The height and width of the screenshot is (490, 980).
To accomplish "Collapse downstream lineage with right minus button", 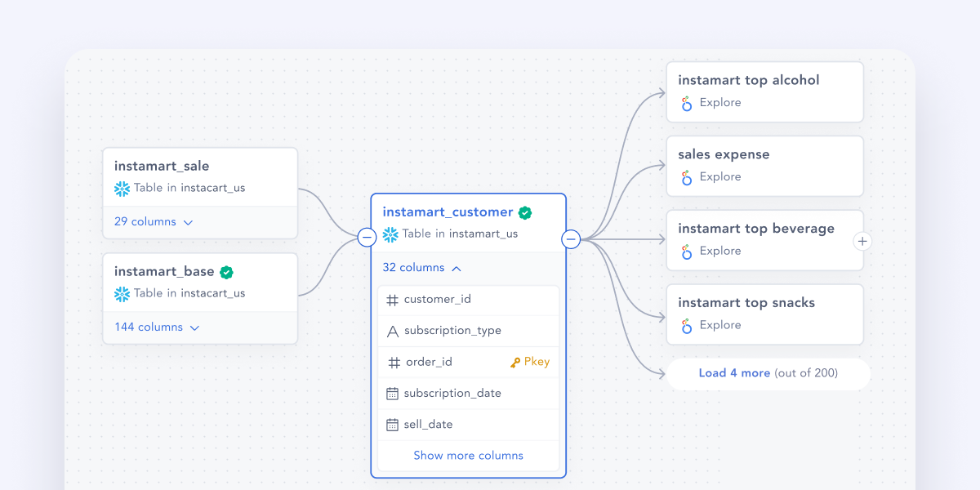I will (571, 239).
